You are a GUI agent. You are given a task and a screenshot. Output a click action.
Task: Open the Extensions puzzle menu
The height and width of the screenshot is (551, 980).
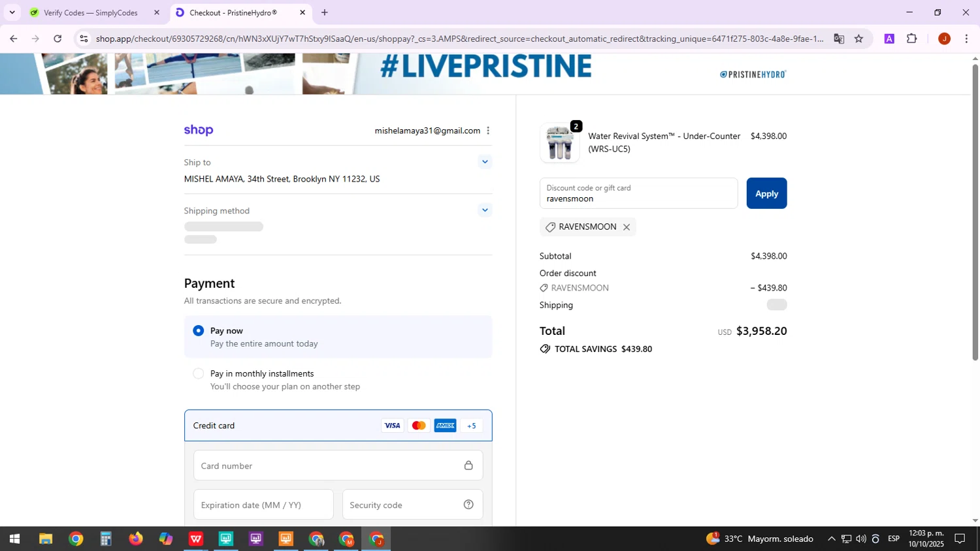pos(912,39)
